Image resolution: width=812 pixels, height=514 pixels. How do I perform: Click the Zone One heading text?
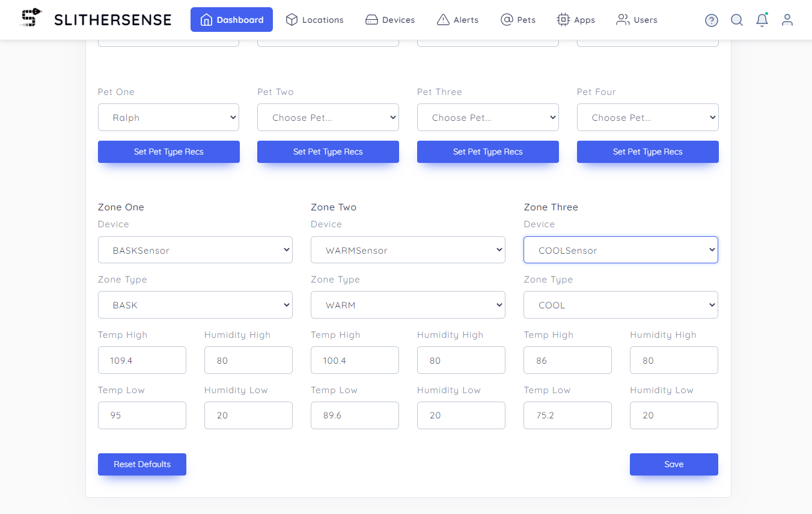pos(121,207)
